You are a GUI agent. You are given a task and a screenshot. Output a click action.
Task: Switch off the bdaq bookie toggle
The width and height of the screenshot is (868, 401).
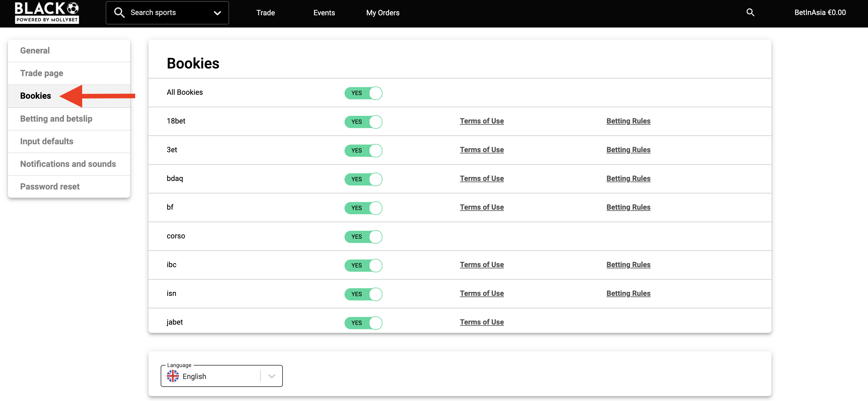(363, 179)
